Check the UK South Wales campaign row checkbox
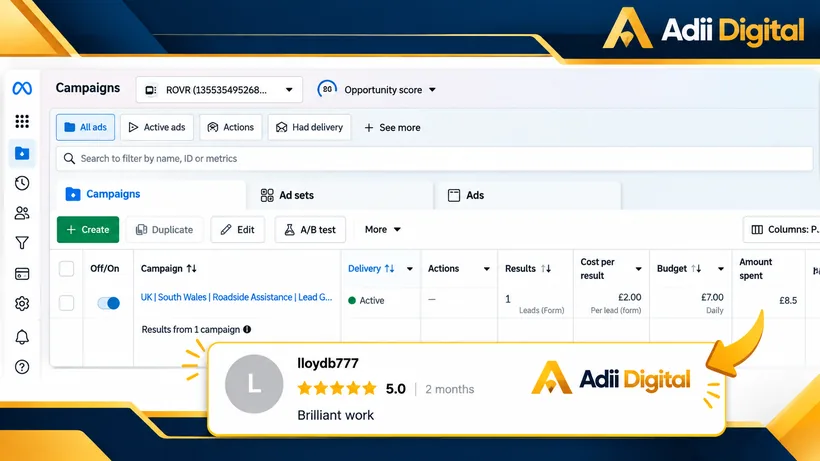 point(66,303)
